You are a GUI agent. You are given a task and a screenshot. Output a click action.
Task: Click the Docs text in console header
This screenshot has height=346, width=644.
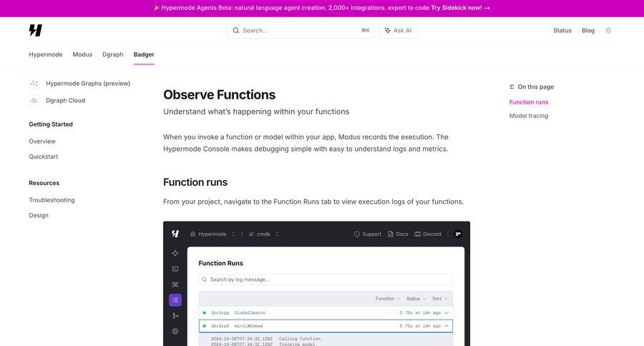pos(402,234)
